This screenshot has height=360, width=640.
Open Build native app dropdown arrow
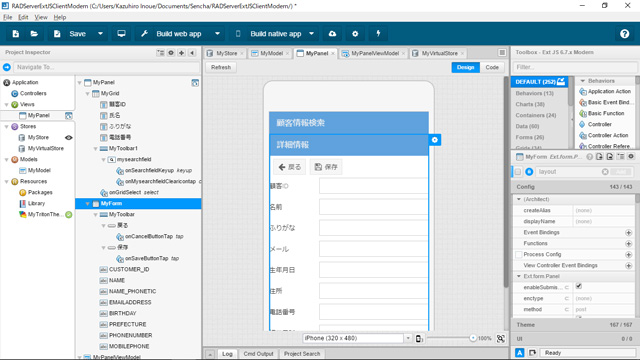coord(311,34)
